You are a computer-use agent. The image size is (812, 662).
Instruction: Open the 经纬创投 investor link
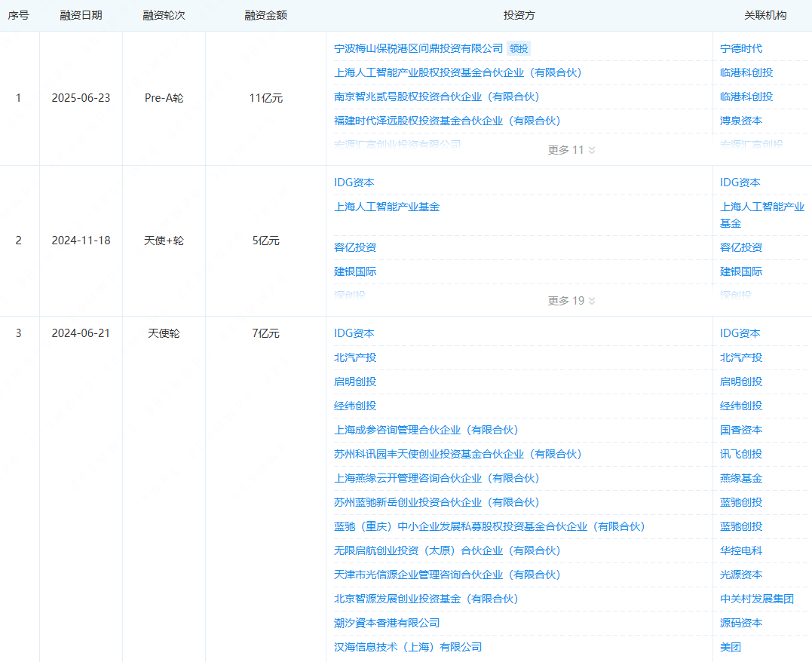click(x=355, y=405)
